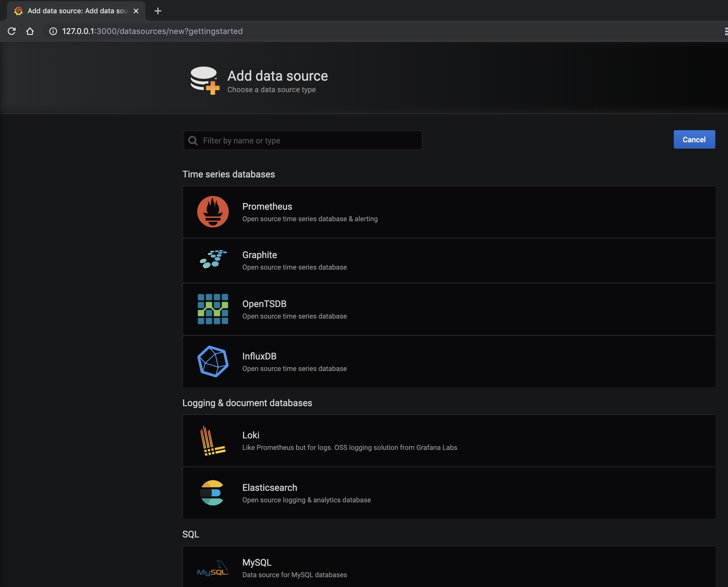
Task: Click Loki's 'Like Prometheus but for logs' description
Action: (x=350, y=447)
